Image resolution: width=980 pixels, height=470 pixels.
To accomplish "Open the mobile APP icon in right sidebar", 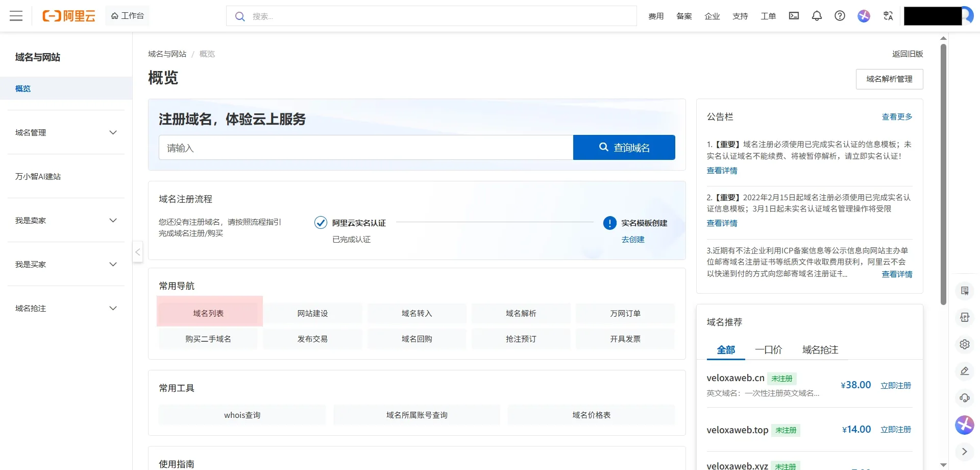I will [964, 317].
